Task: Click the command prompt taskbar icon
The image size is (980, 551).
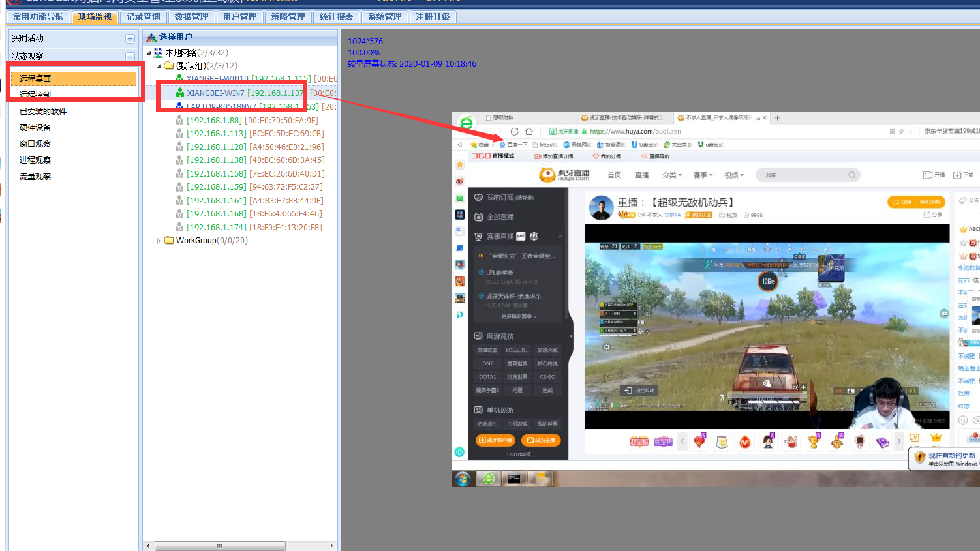Action: point(514,479)
